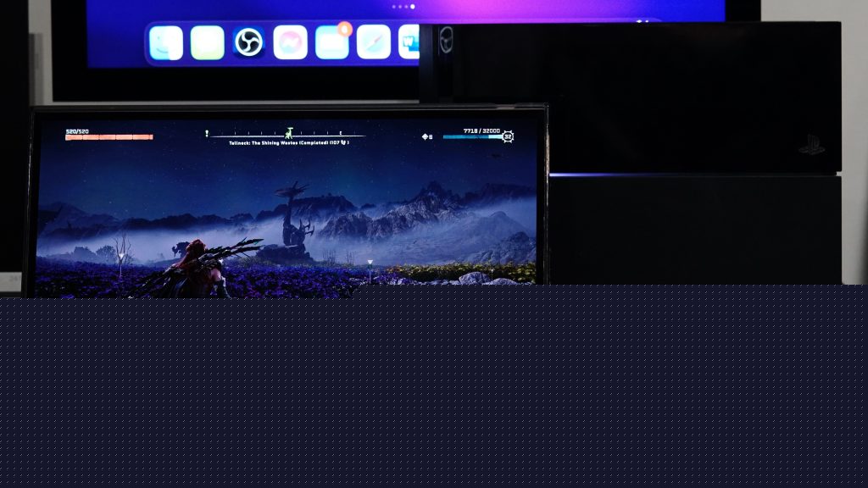Image resolution: width=868 pixels, height=488 pixels.
Task: Click the glowing blue light strip on console
Action: [x=678, y=175]
